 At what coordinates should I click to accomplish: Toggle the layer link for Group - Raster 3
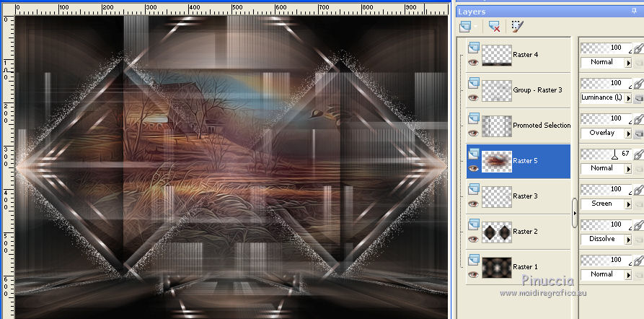(x=638, y=84)
